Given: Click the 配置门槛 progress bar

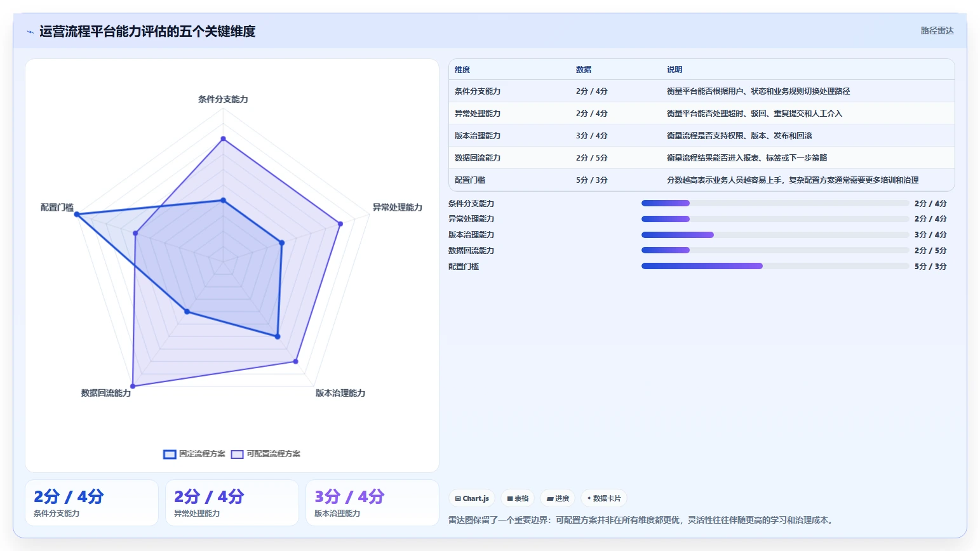Looking at the screenshot, I should [x=775, y=266].
